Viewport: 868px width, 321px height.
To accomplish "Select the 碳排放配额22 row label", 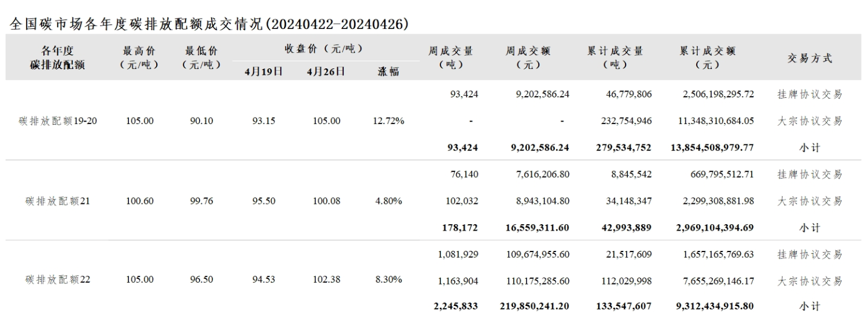I will point(57,279).
